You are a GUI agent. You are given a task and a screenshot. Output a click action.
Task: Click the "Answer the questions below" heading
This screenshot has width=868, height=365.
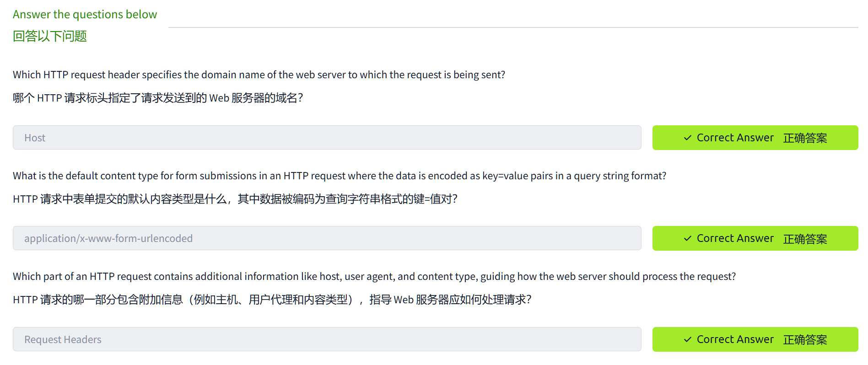pos(85,15)
